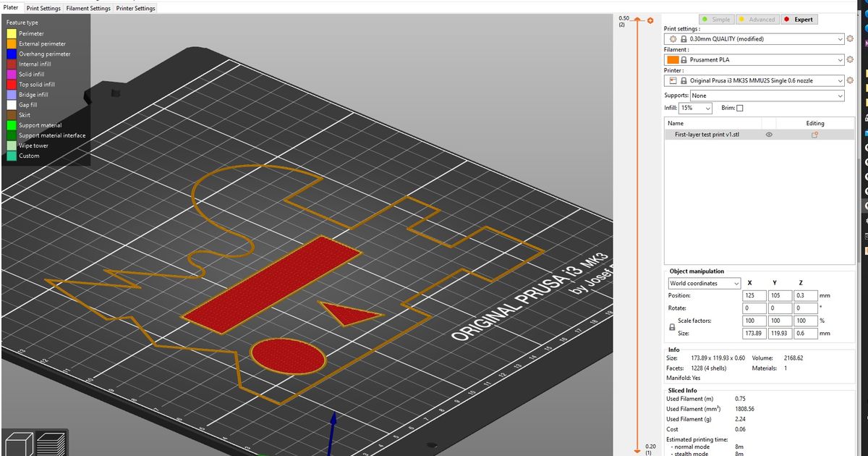Switch to Simple mode
Viewport: 868px width, 456px height.
click(715, 20)
